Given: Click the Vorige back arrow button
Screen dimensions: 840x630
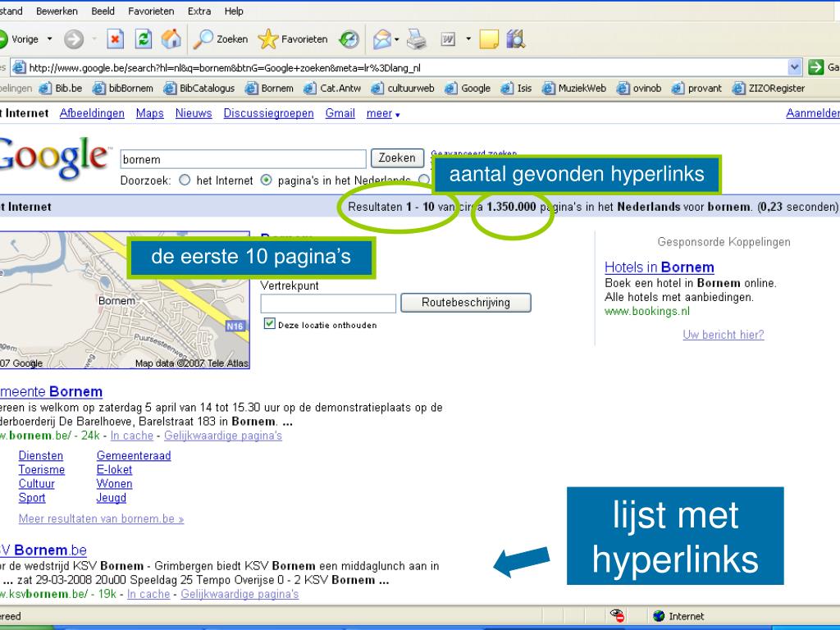Looking at the screenshot, I should click(3, 39).
